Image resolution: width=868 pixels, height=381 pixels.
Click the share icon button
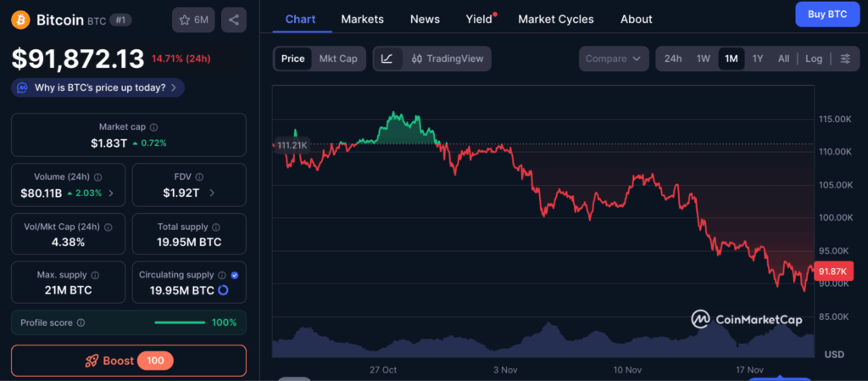(x=234, y=20)
